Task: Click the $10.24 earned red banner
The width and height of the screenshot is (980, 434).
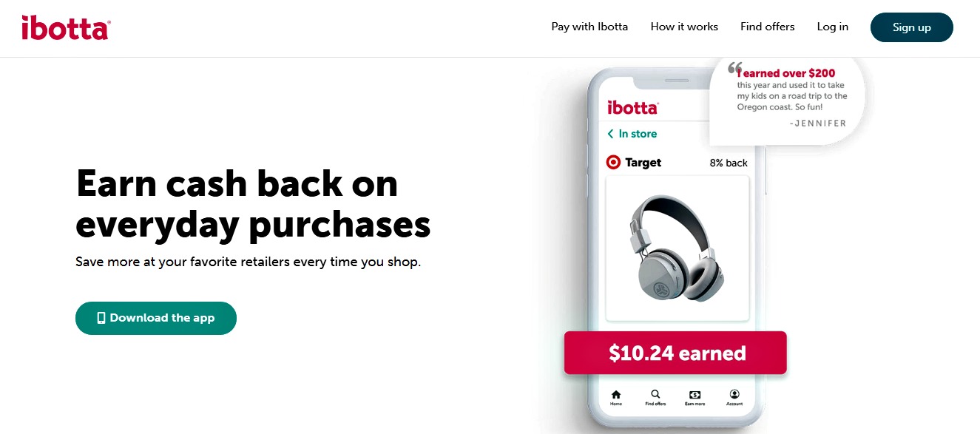Action: 675,353
